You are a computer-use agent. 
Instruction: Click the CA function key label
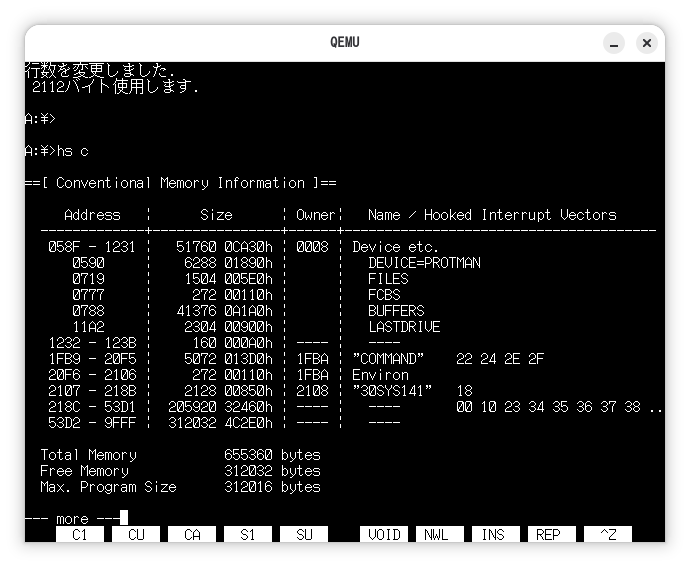pos(192,534)
